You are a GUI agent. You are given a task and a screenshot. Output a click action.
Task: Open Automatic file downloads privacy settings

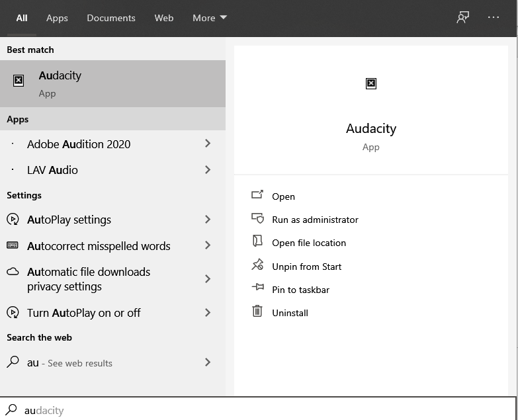pyautogui.click(x=112, y=279)
